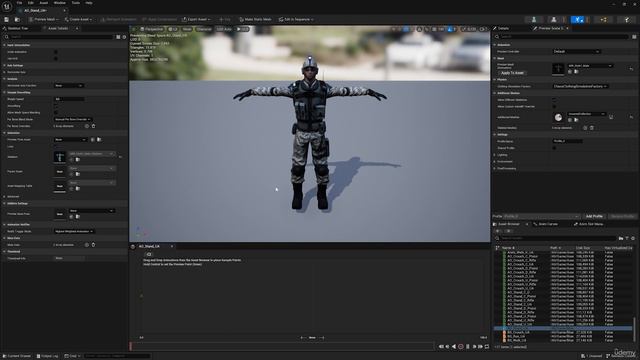The image size is (640, 360).
Task: Add element to Per Bone Overrides array
Action: point(87,126)
